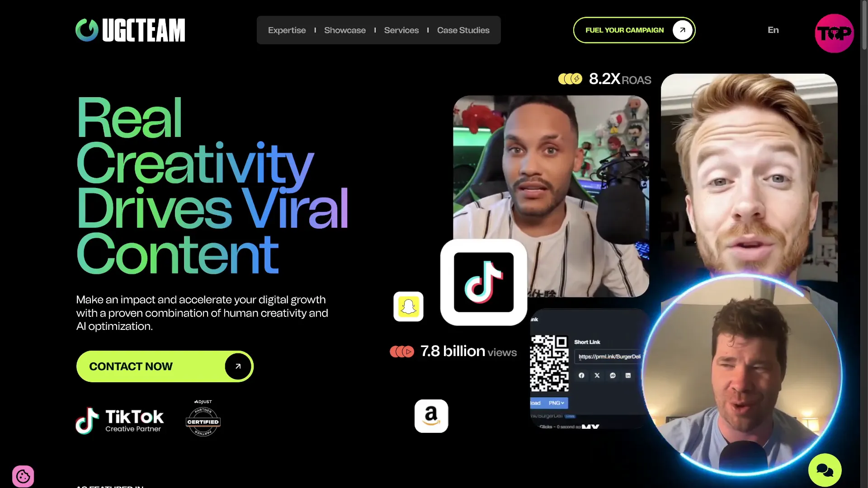Click the yellow coins ROAS icon
868x488 pixels.
570,79
